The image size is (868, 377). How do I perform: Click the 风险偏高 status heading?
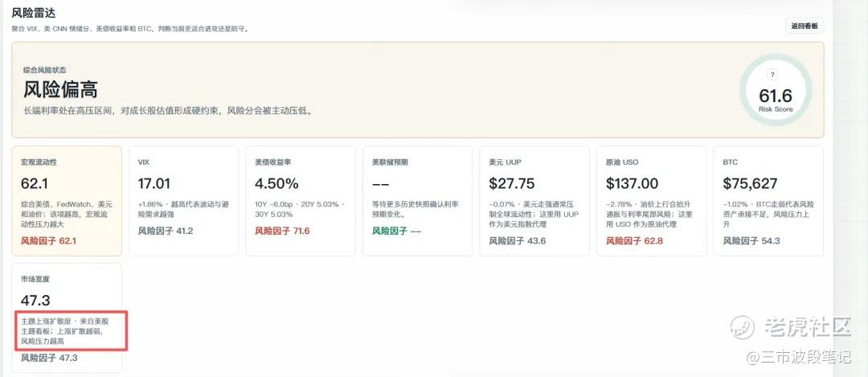click(x=61, y=89)
